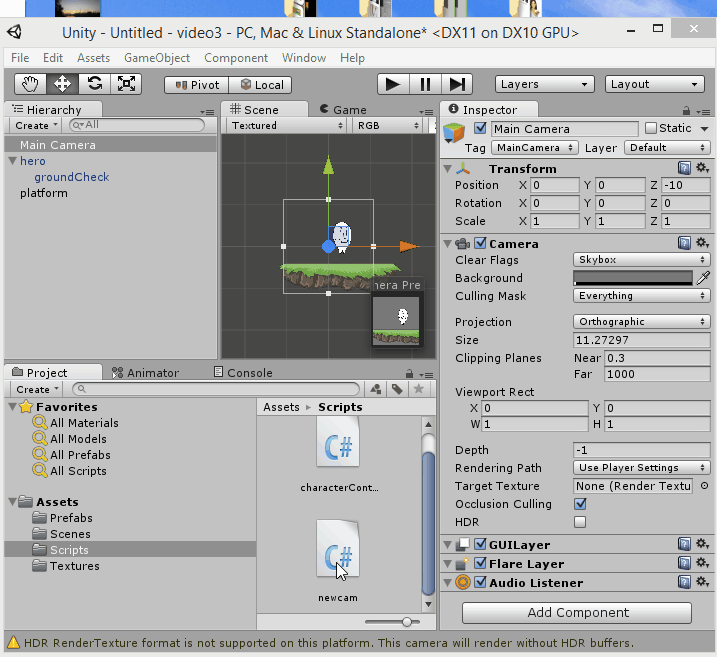The image size is (717, 657).
Task: Click the Camera Size input field
Action: pos(642,340)
